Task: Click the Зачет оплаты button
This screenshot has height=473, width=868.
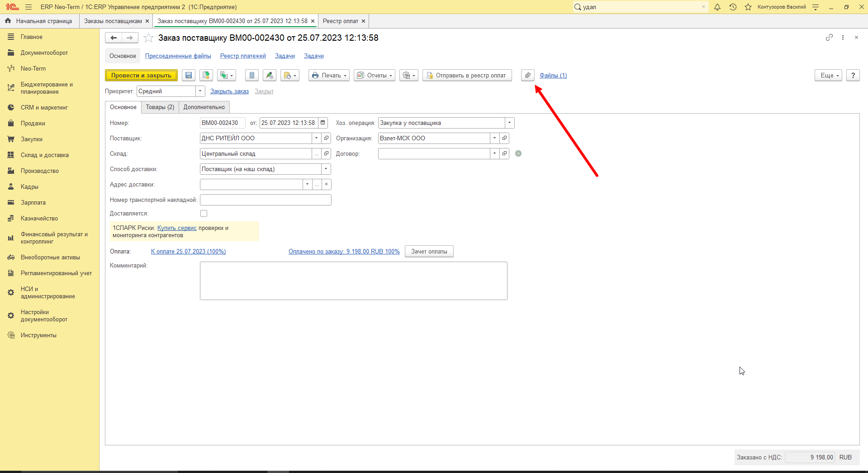Action: 429,252
